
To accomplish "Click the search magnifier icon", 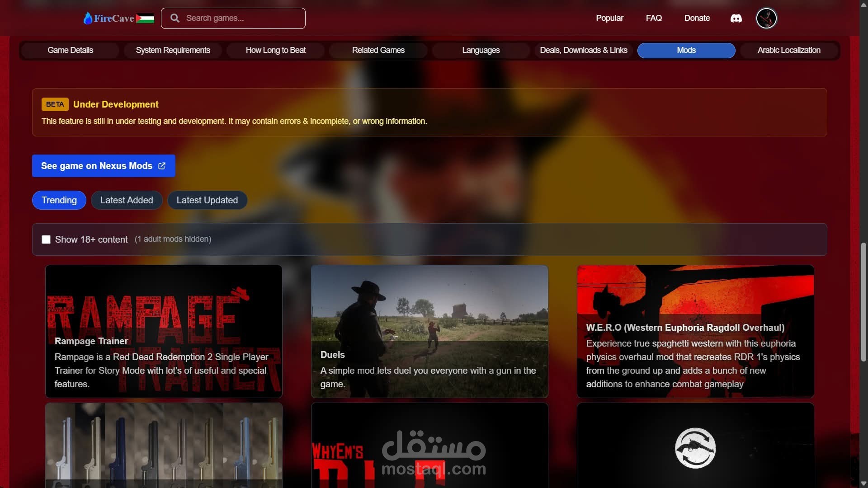I will (x=175, y=18).
